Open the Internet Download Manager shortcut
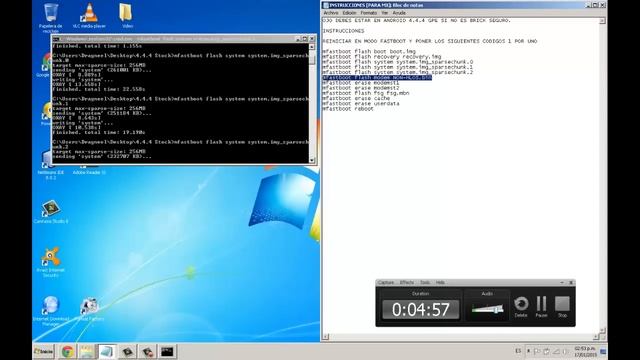 tap(51, 311)
